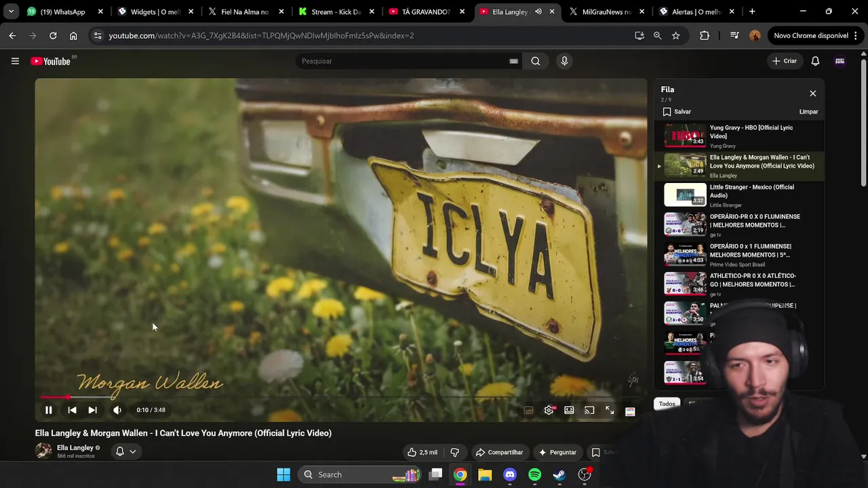Open Ella Langley channel avatar
868x488 pixels.
pyautogui.click(x=43, y=451)
